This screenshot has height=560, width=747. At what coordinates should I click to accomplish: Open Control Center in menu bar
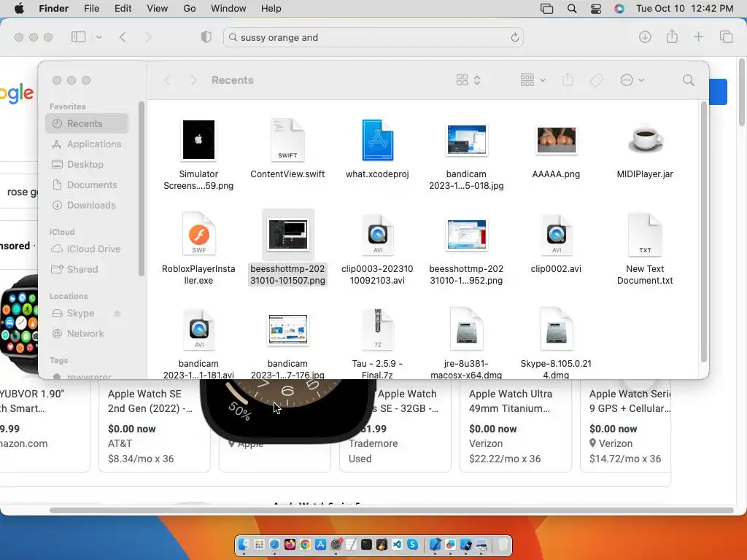click(596, 9)
